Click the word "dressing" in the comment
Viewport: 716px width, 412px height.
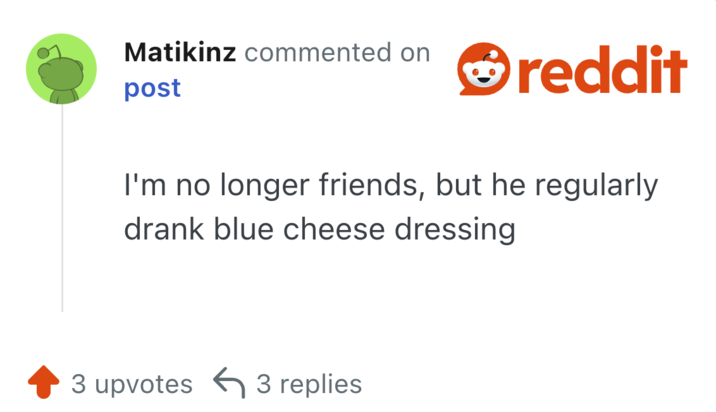coord(457,230)
